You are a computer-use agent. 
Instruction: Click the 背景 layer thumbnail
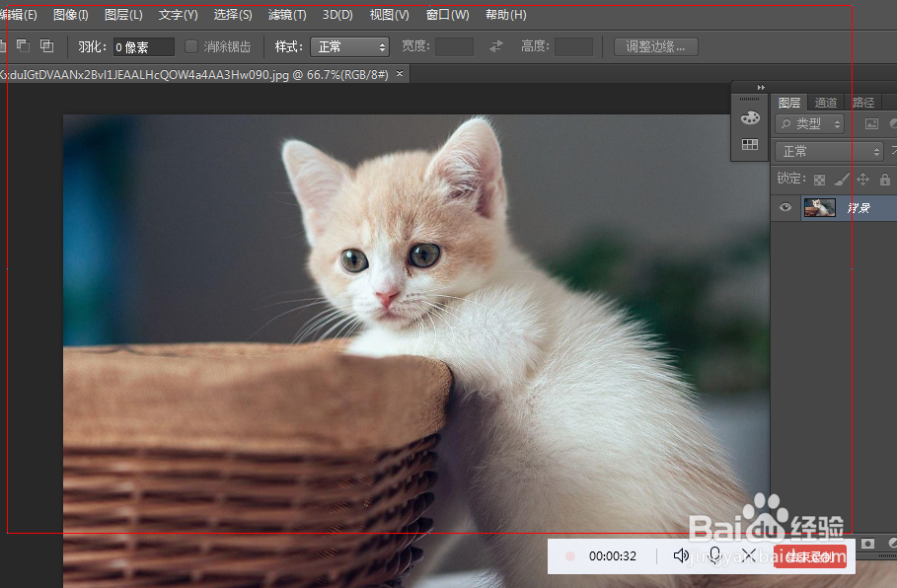click(x=820, y=207)
